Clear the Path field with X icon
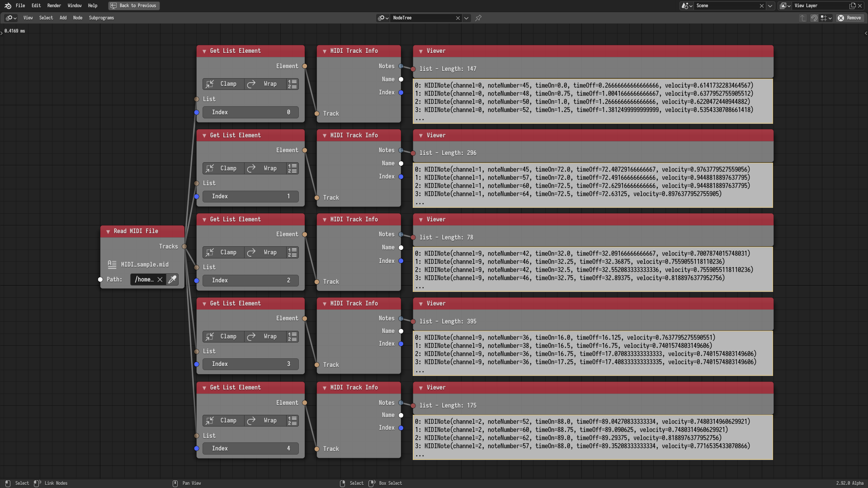868x488 pixels. click(160, 280)
